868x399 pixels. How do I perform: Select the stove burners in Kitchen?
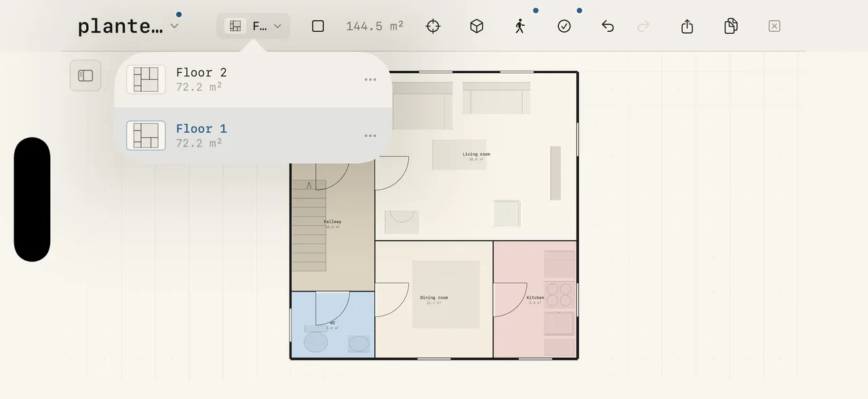click(x=559, y=295)
